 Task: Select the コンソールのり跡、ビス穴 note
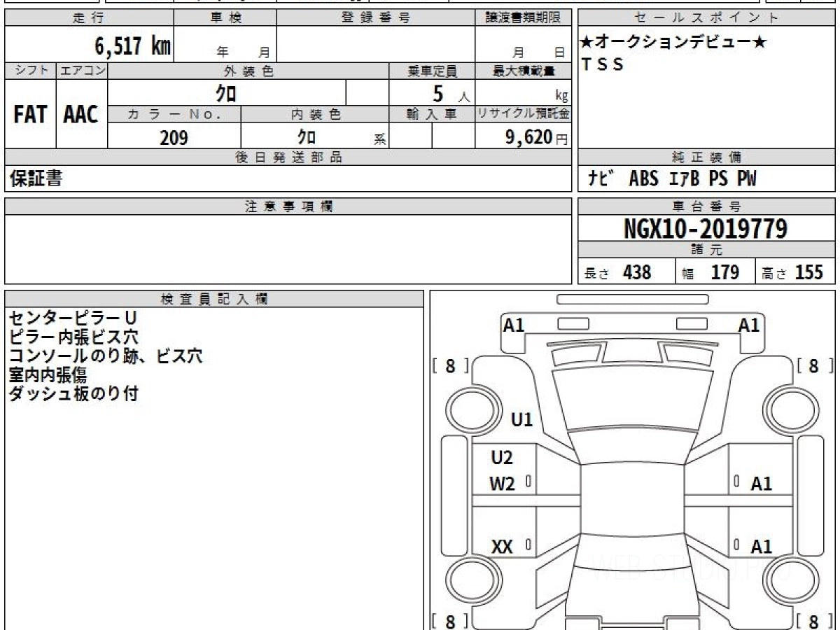coord(106,356)
